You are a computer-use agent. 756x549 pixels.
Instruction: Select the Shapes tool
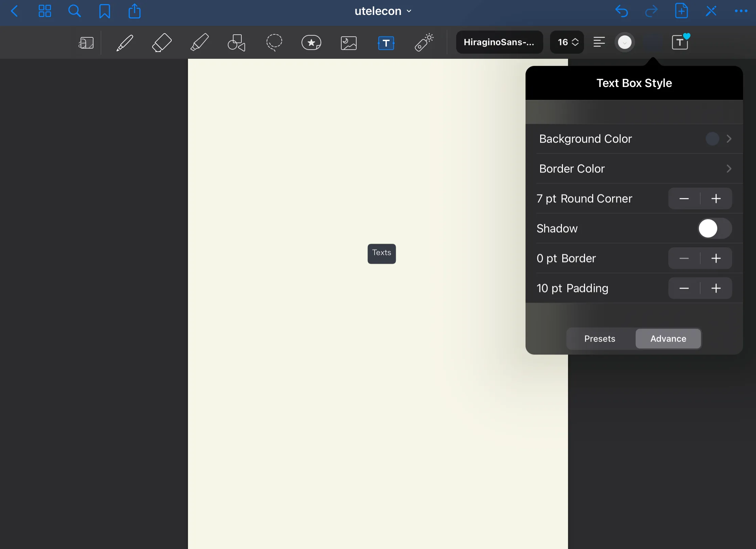pyautogui.click(x=237, y=43)
